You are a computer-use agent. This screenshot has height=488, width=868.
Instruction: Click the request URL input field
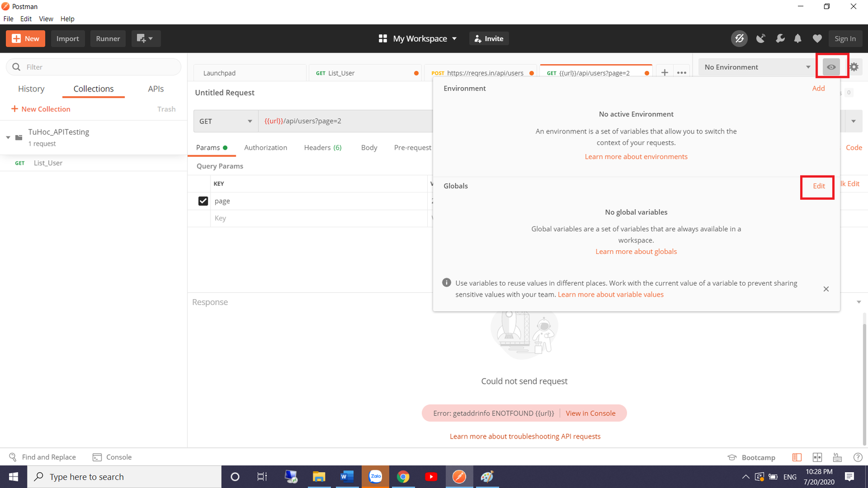click(x=346, y=121)
